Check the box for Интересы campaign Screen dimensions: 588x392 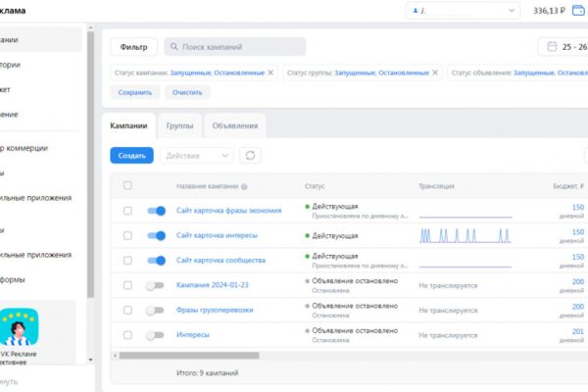(127, 334)
